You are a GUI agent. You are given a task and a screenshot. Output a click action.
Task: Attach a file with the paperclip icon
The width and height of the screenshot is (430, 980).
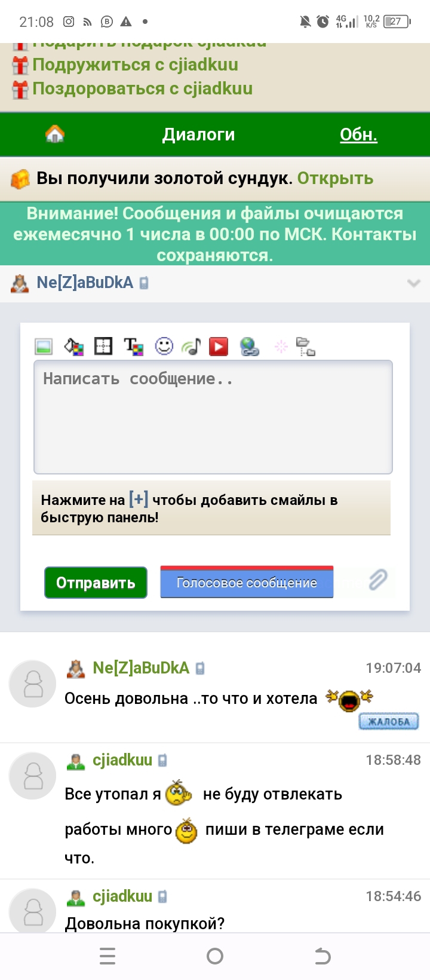(378, 579)
